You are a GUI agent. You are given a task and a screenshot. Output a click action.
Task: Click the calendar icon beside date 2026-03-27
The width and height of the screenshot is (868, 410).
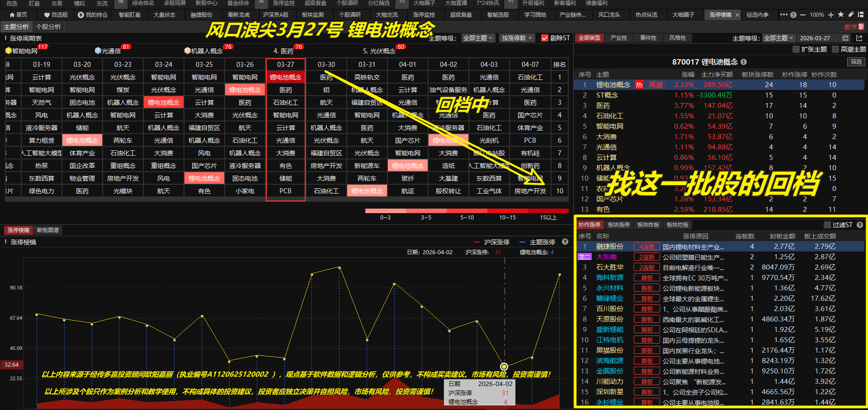(845, 38)
